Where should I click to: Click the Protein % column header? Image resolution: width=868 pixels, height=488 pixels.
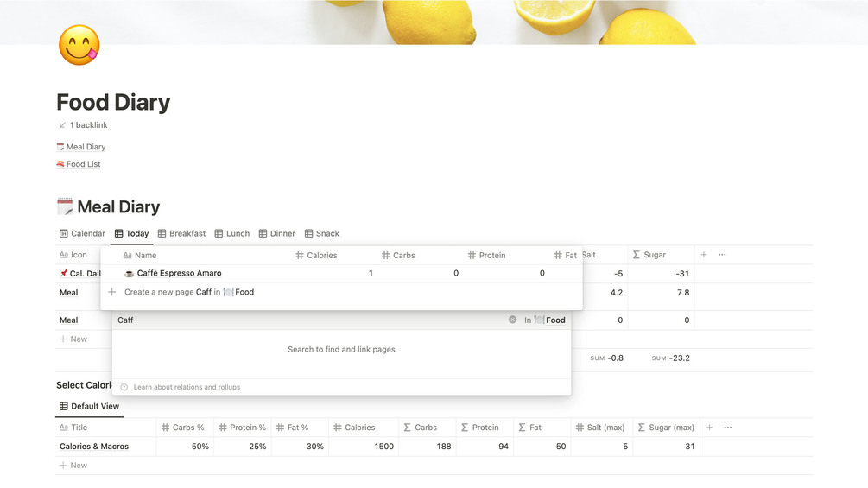point(243,428)
